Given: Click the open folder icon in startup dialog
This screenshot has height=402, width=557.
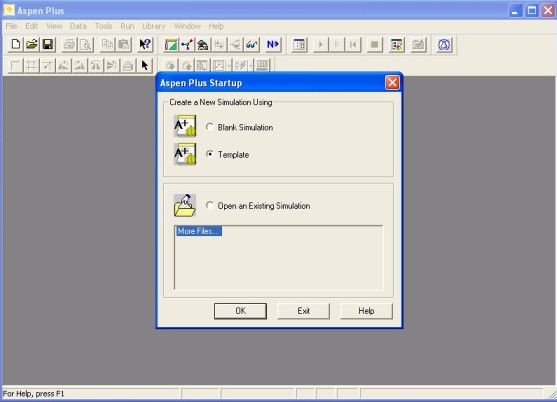Looking at the screenshot, I should (x=185, y=205).
